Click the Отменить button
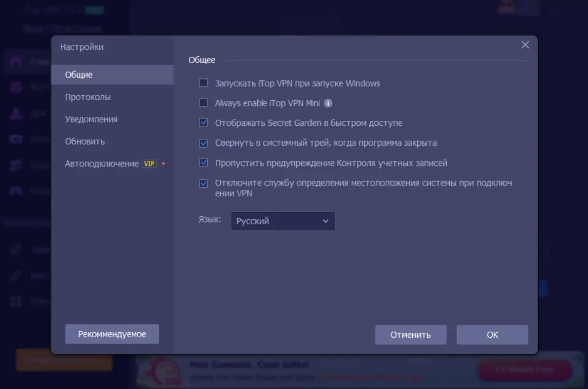 411,335
